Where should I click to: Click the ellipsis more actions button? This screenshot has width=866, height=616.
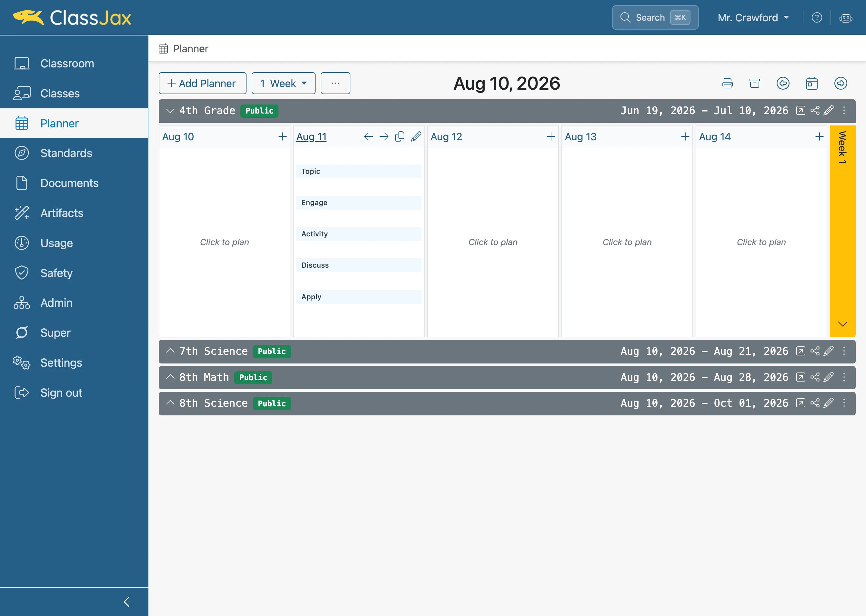[x=336, y=83]
